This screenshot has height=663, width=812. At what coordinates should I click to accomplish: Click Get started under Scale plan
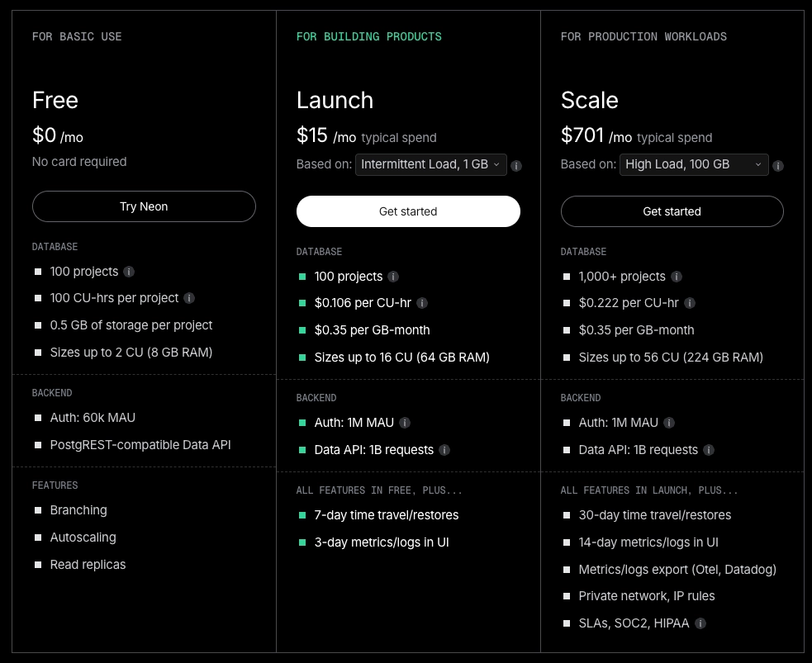coord(672,211)
